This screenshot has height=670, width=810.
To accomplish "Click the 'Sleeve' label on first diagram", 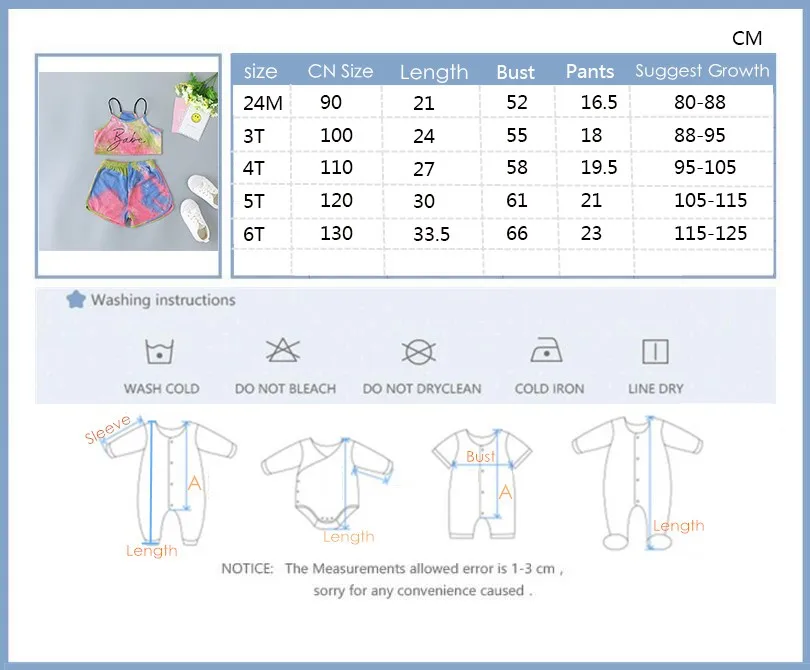I will tap(107, 429).
